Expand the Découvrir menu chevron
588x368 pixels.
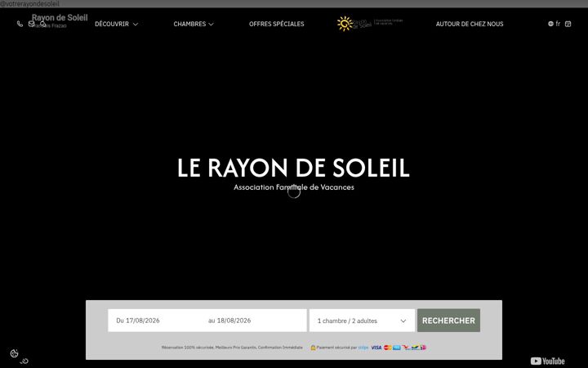[x=136, y=24]
